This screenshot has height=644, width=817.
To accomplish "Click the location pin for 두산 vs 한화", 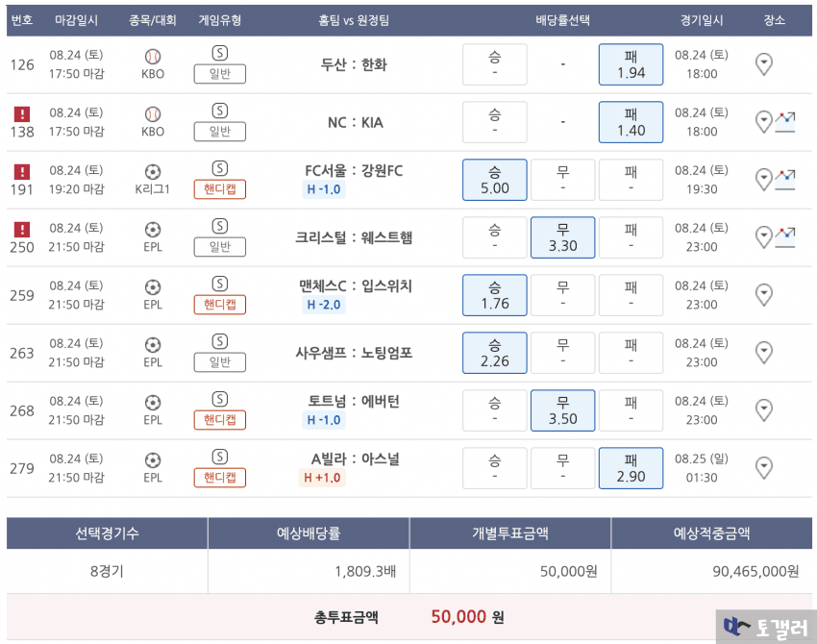I will 764,65.
